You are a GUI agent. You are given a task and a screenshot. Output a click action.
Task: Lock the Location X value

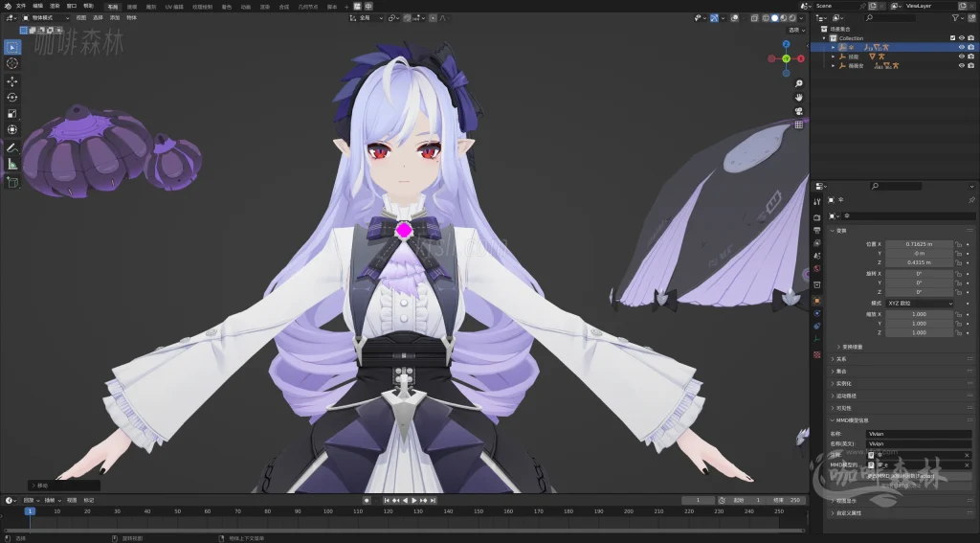tap(959, 244)
